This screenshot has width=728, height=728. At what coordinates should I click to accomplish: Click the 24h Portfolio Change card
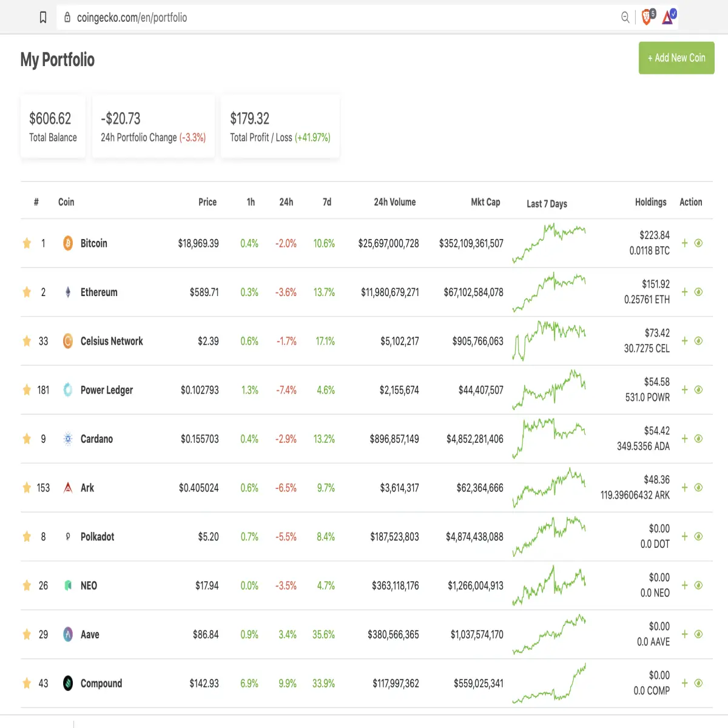153,127
